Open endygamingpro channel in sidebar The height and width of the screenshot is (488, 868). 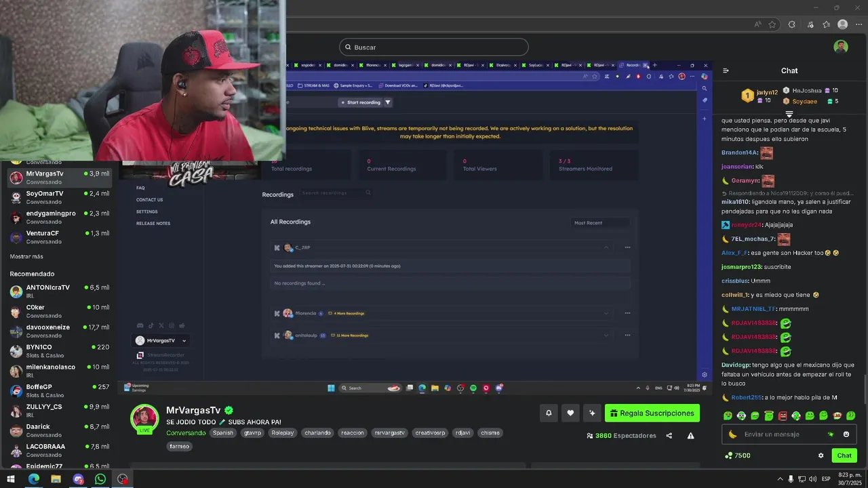[x=59, y=217]
